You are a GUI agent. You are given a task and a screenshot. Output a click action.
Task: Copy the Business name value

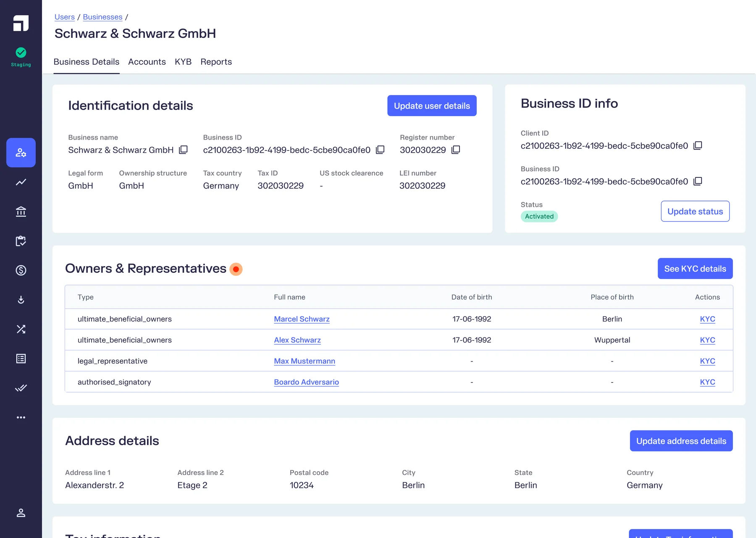point(183,150)
